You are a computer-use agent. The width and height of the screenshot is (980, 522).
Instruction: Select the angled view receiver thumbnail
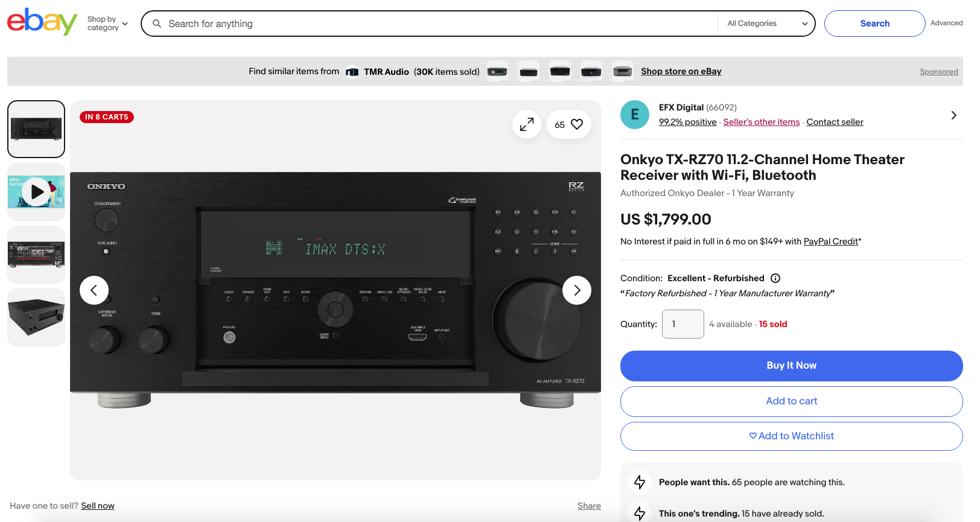pyautogui.click(x=36, y=317)
